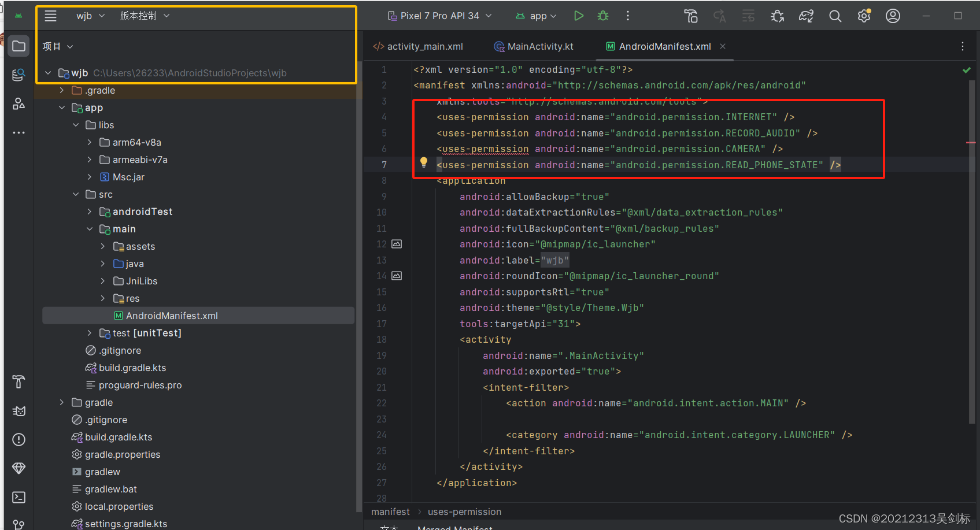Collapse the libs folder
980x530 pixels.
coord(76,125)
